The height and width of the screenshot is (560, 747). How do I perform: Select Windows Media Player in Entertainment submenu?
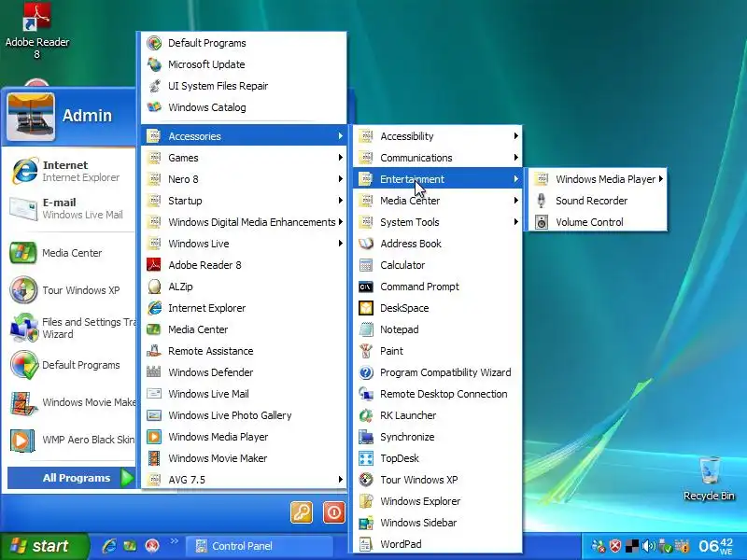598,179
